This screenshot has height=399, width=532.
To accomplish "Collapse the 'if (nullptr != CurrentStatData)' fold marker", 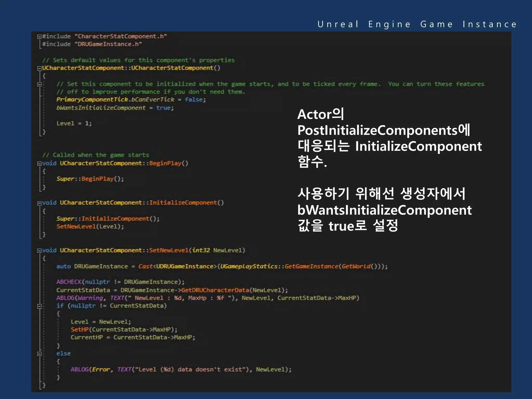I will tap(39, 306).
